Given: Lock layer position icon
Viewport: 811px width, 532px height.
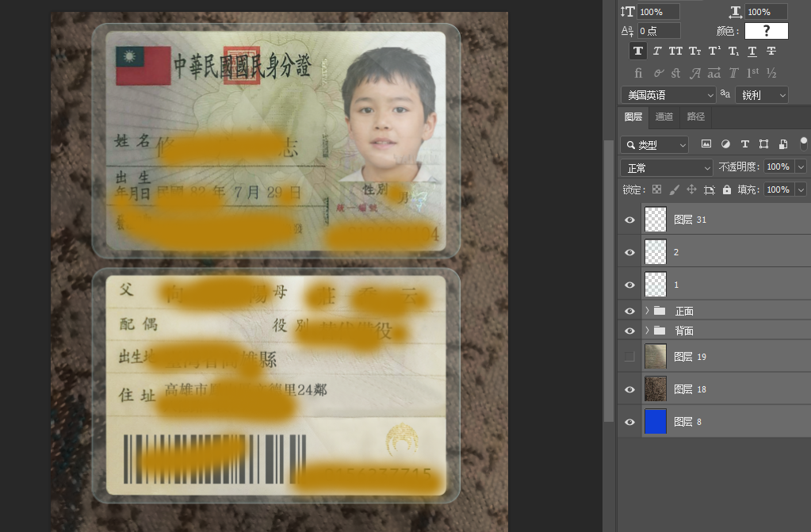Looking at the screenshot, I should [x=691, y=189].
